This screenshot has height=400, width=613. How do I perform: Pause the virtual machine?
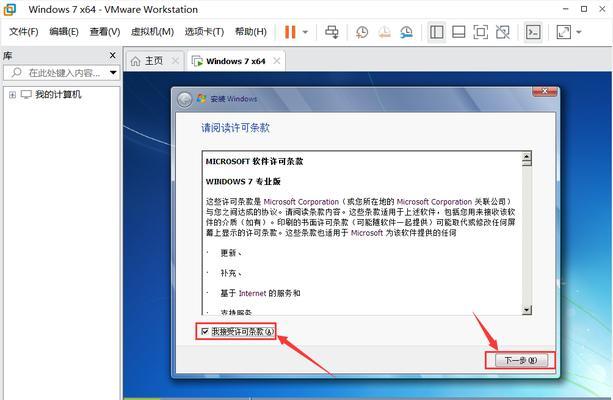click(290, 32)
